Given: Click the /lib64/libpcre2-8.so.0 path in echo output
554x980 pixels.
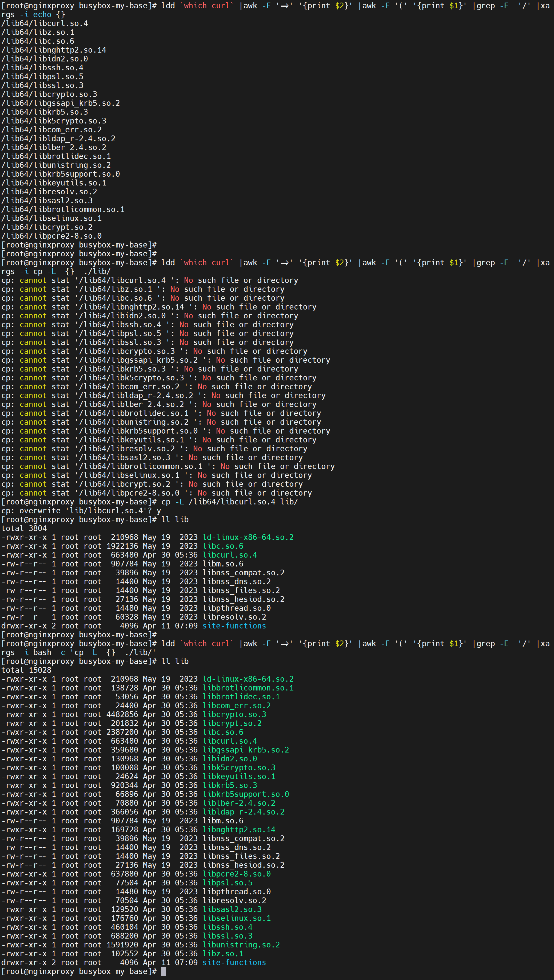Looking at the screenshot, I should pyautogui.click(x=51, y=236).
